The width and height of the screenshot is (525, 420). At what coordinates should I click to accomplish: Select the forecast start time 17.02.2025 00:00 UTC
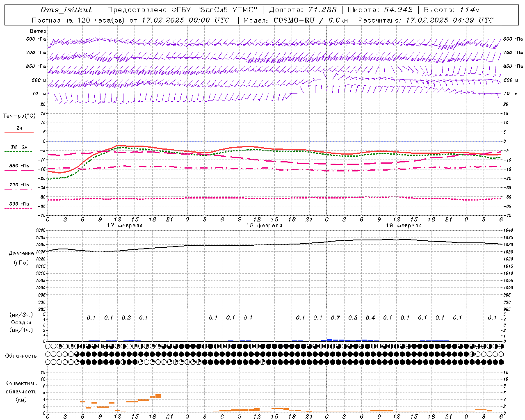(185, 20)
